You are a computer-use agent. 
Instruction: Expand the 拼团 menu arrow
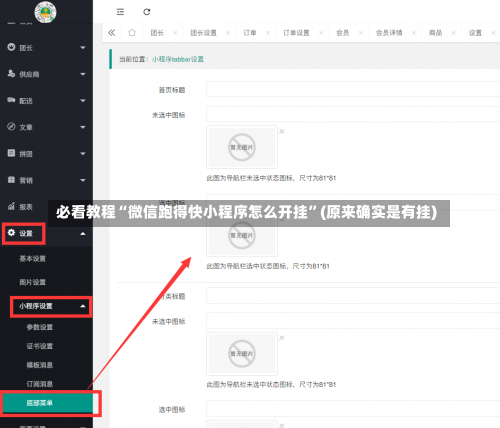click(83, 154)
